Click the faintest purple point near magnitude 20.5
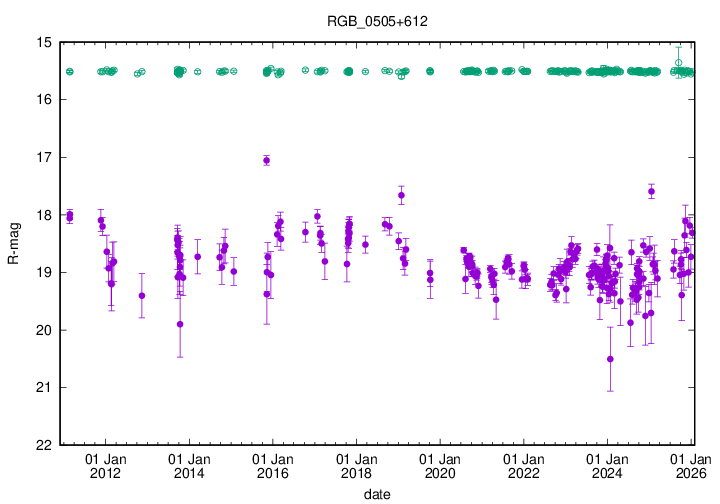The height and width of the screenshot is (504, 720). coord(610,359)
